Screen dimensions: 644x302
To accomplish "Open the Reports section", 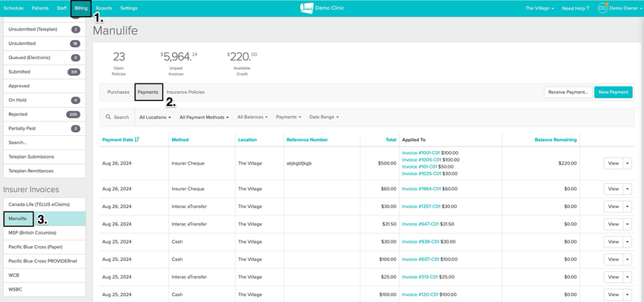I will pyautogui.click(x=104, y=8).
